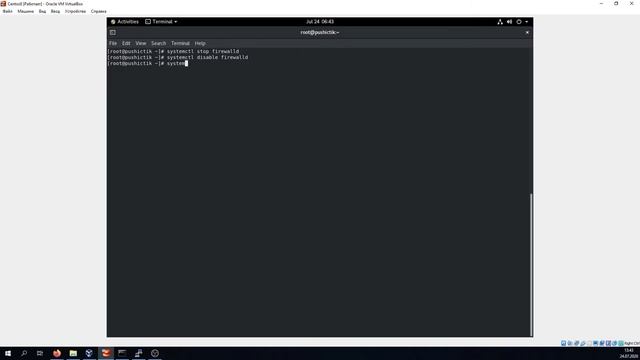Open VirtualBox Файл menu
640x360 pixels.
pos(7,11)
